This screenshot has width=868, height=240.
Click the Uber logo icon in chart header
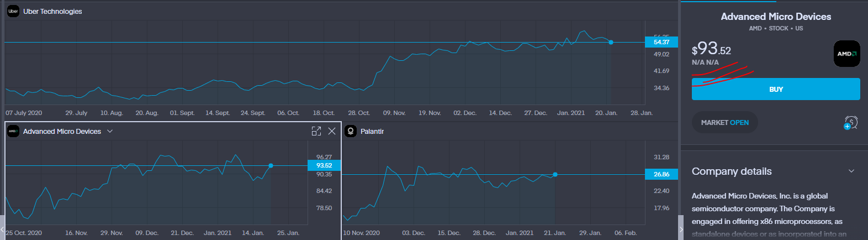click(13, 11)
